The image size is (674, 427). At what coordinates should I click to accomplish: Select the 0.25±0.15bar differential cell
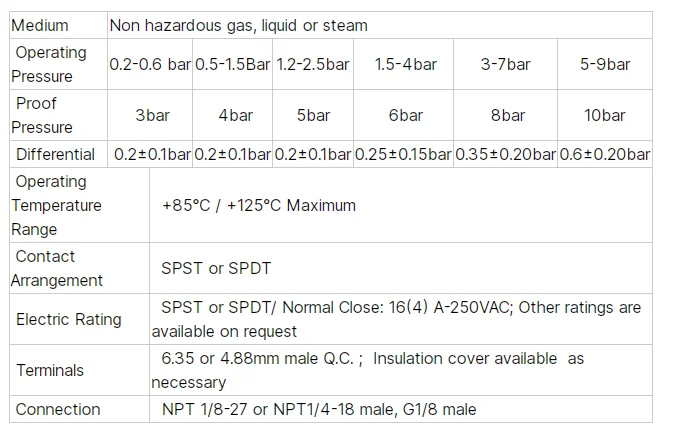click(x=403, y=154)
